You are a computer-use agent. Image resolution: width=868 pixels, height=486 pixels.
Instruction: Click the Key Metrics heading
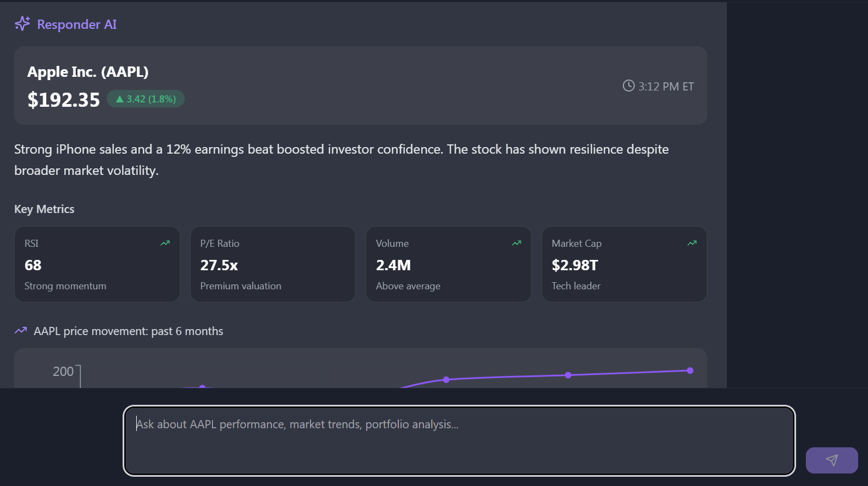pos(44,209)
